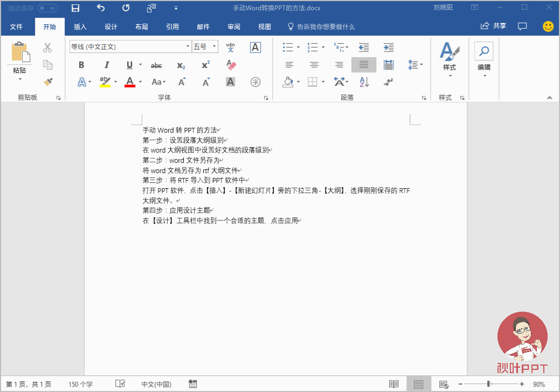
Task: Click the enclosed character 字 icon
Action: pyautogui.click(x=255, y=82)
